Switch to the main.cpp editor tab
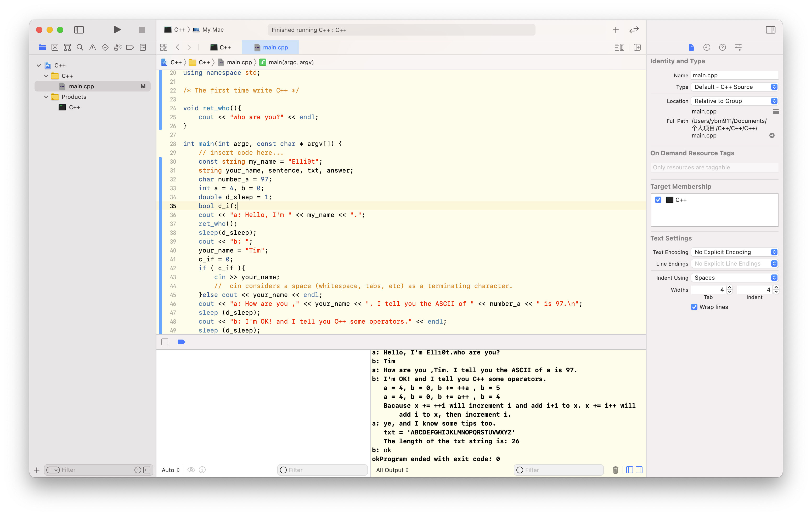812x516 pixels. point(270,48)
